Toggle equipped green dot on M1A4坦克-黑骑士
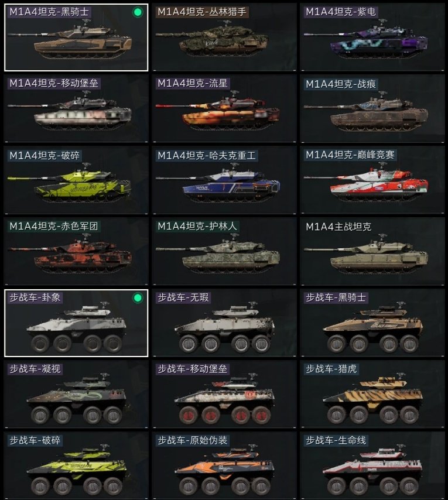This screenshot has width=448, height=500. point(138,12)
